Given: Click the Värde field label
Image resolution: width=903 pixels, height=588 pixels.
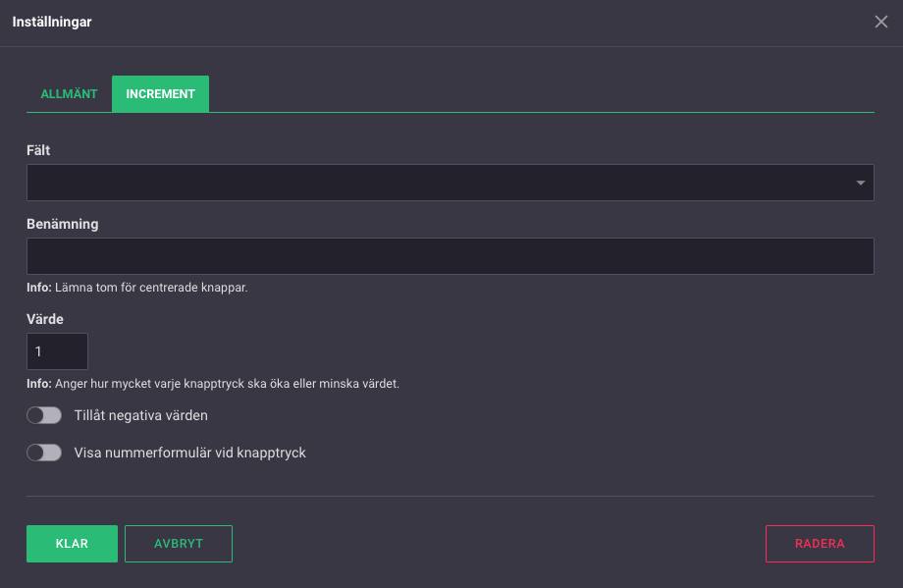Looking at the screenshot, I should click(x=45, y=319).
